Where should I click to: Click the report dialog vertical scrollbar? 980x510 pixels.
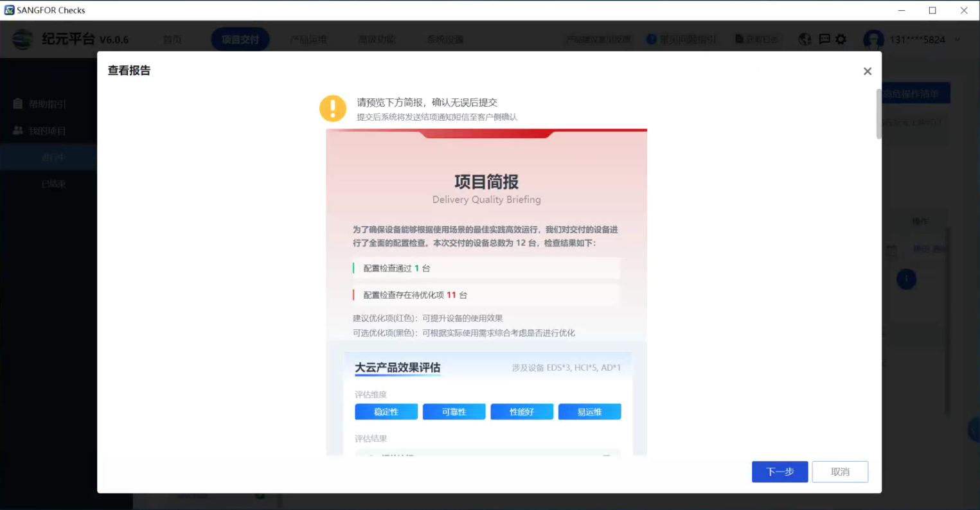click(x=878, y=114)
